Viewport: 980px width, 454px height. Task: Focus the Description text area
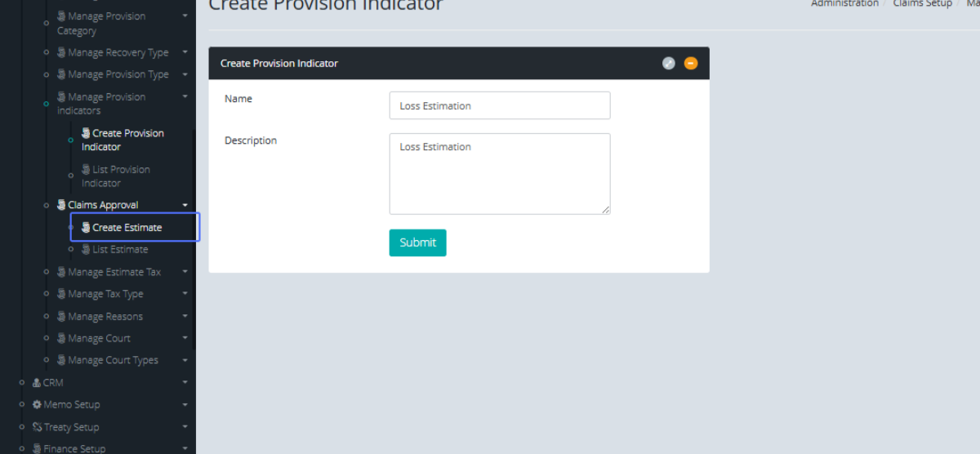click(499, 173)
